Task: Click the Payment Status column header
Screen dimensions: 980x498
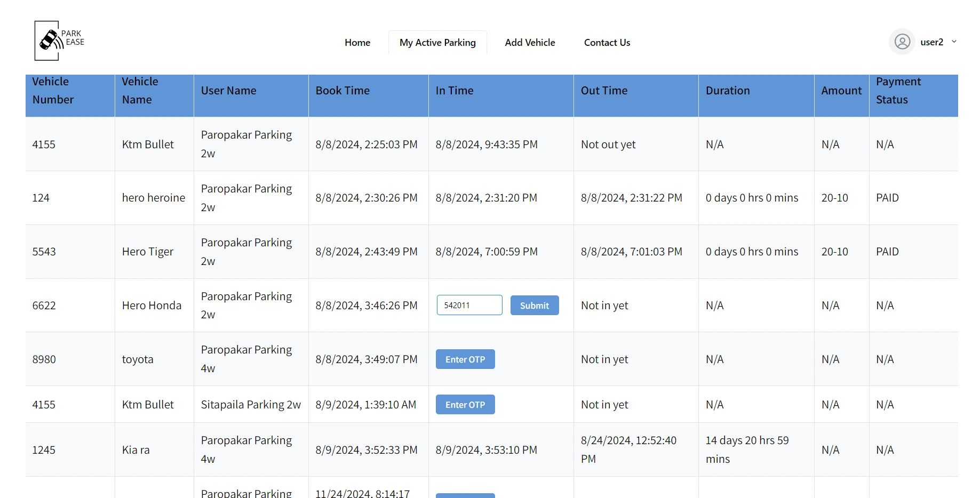Action: [x=898, y=91]
